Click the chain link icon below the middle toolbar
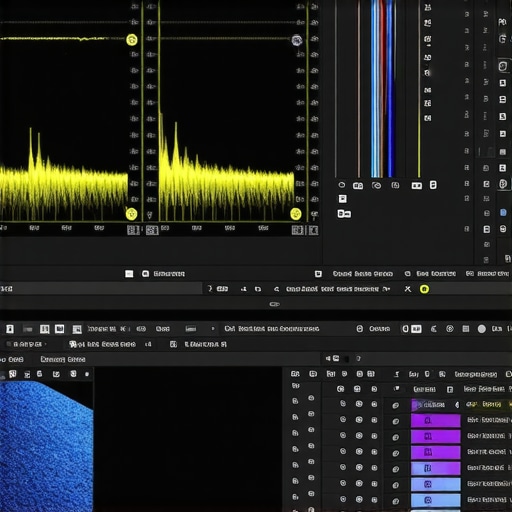This screenshot has width=512, height=512. click(275, 304)
